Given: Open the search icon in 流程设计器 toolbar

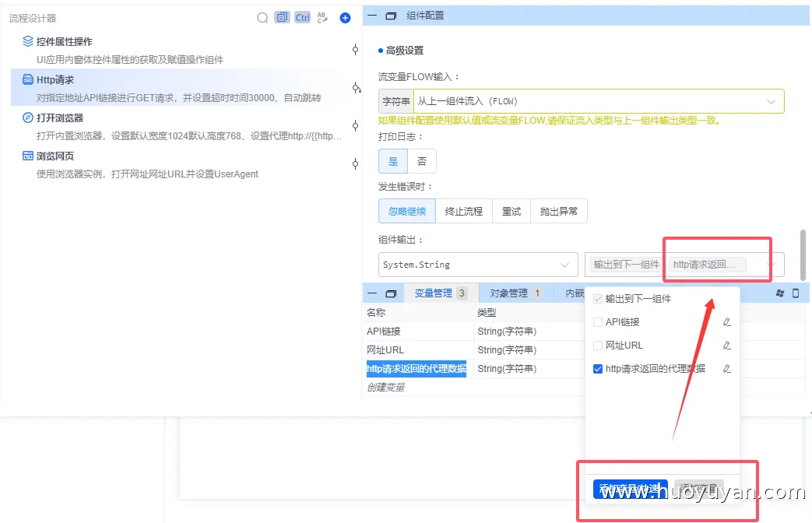Looking at the screenshot, I should pos(262,16).
